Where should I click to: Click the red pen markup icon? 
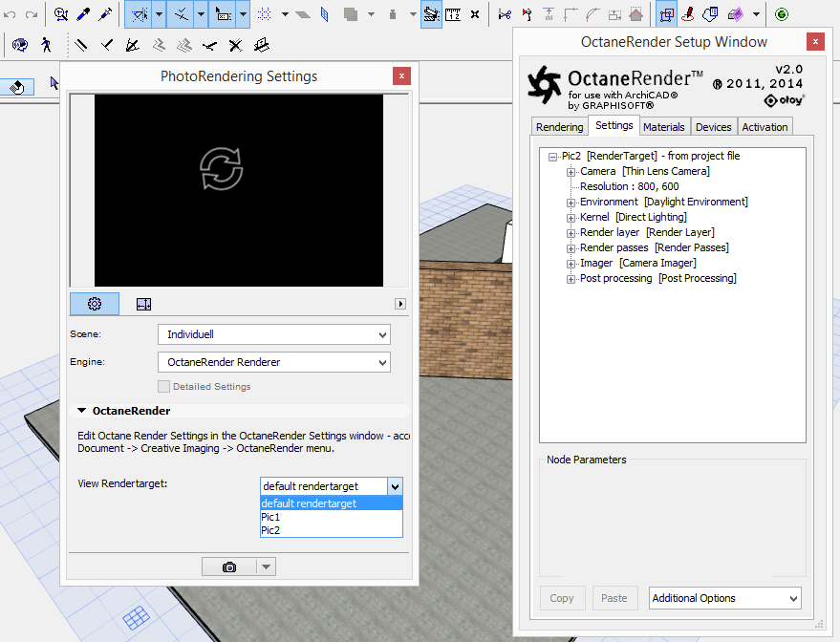[x=688, y=14]
